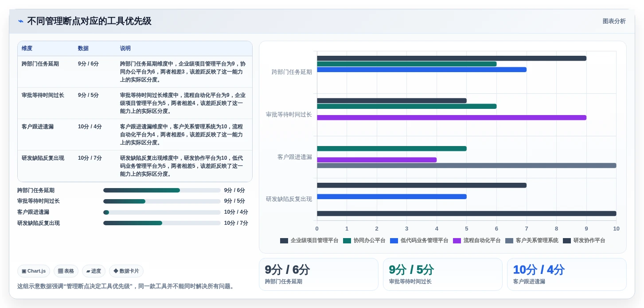Click the 审批等待时间过长 row description text
644x308 pixels.
tap(183, 103)
